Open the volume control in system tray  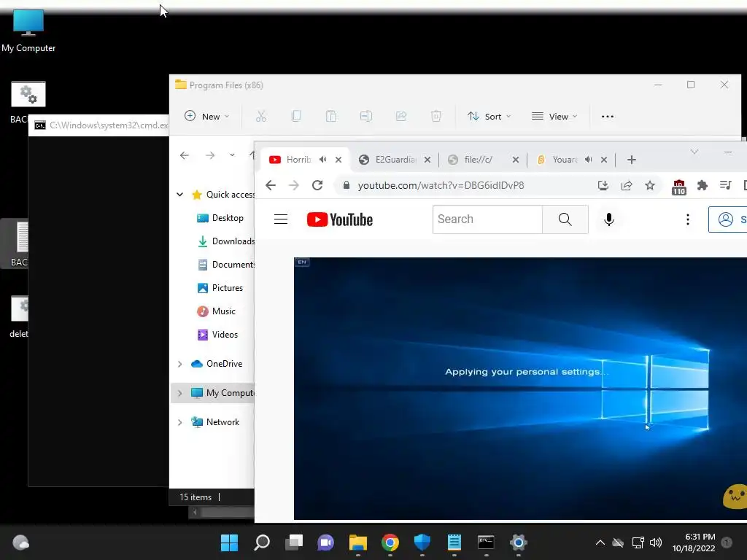point(656,542)
